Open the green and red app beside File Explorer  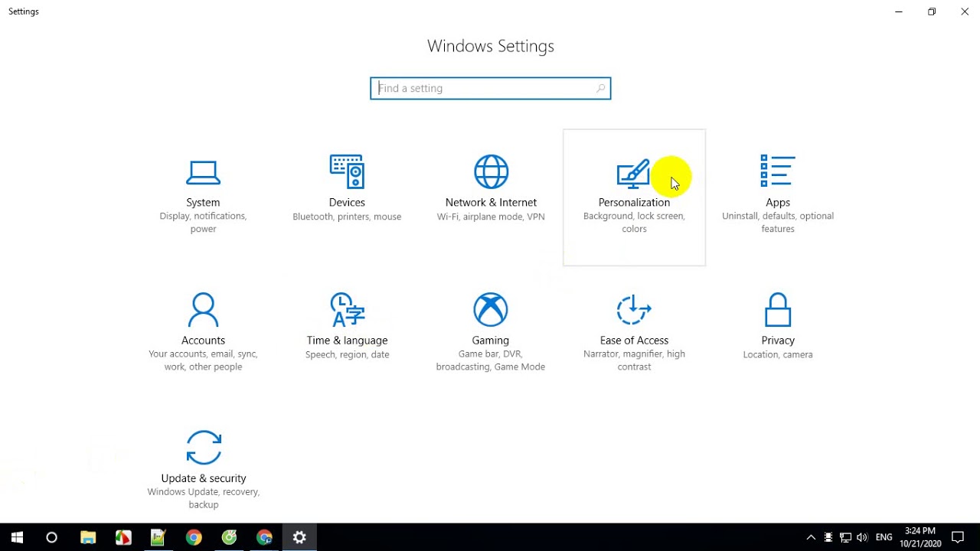(123, 537)
